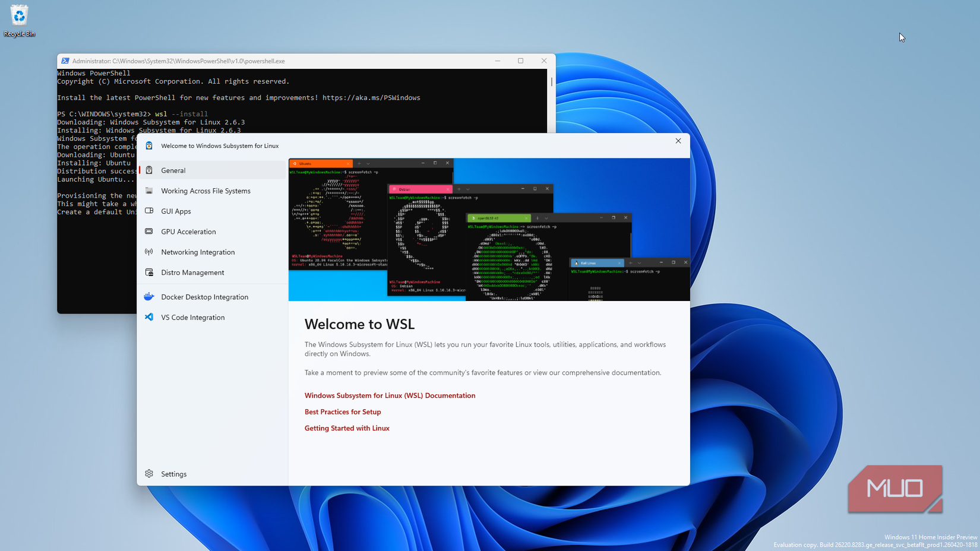
Task: Click "Downloading: Windows Subsystem for Linux 2.6.3" line
Action: tap(151, 122)
